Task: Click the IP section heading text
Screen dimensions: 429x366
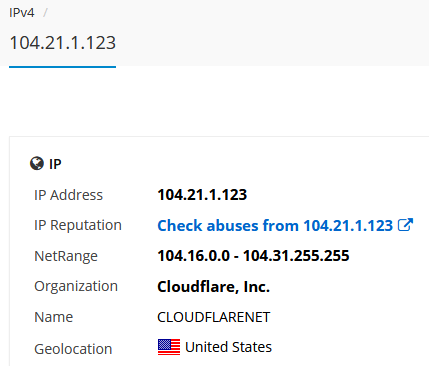Action: pyautogui.click(x=55, y=164)
